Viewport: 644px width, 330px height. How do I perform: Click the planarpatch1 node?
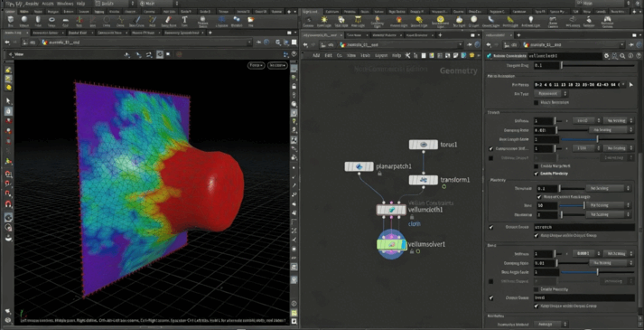359,166
